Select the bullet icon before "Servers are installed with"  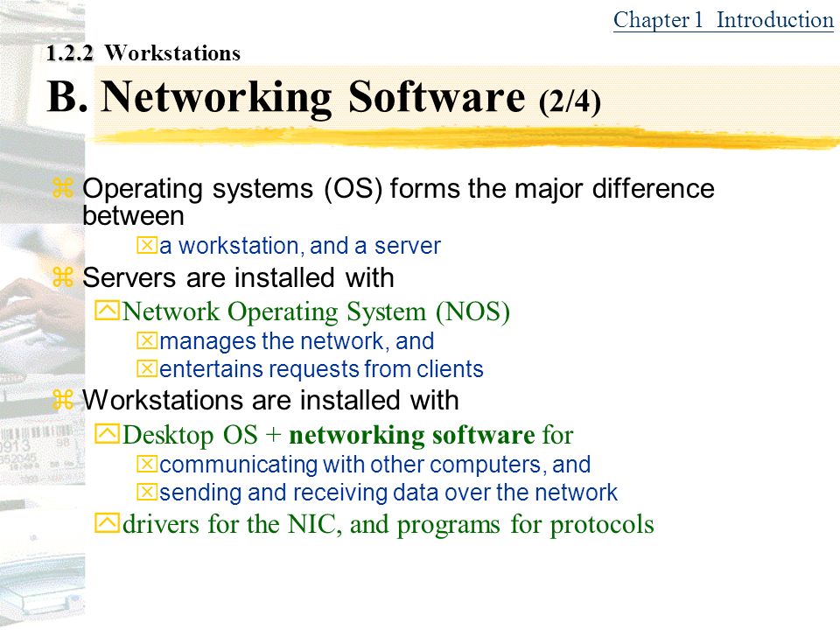(x=63, y=278)
